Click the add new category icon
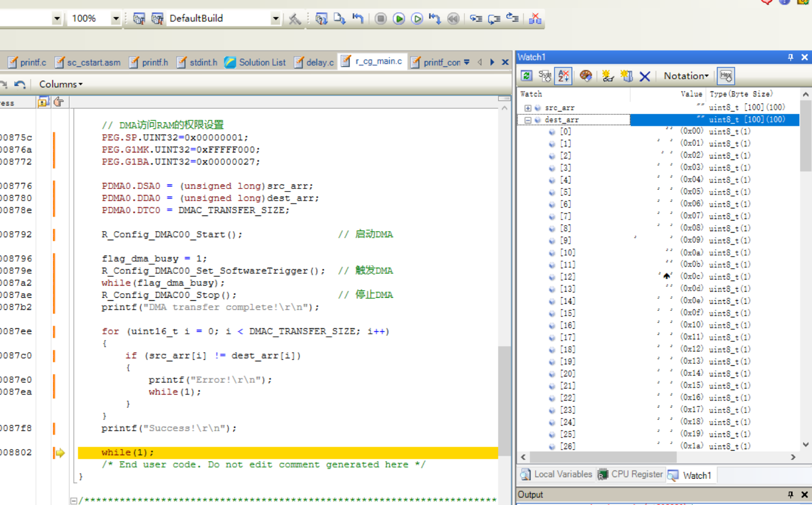812x505 pixels. coord(627,76)
